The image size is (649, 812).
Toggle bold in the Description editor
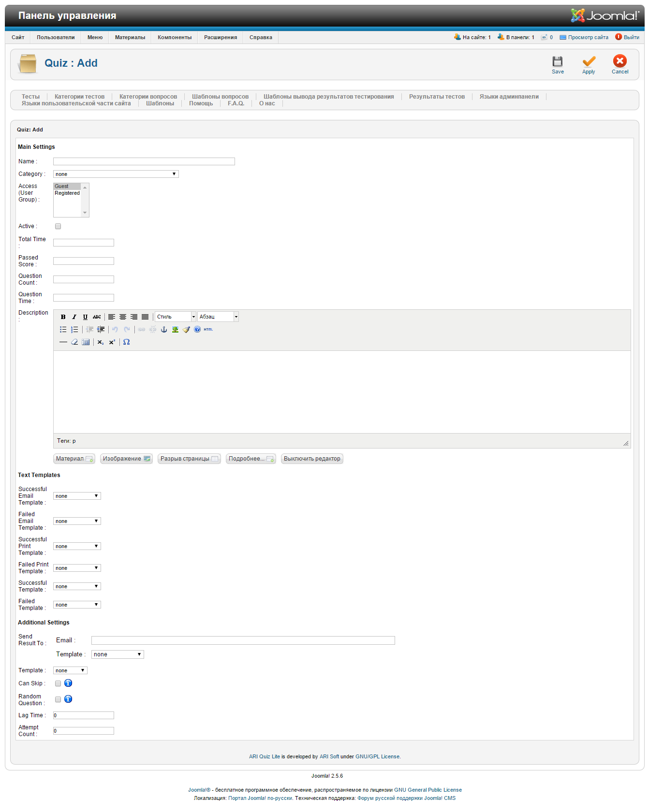point(63,317)
